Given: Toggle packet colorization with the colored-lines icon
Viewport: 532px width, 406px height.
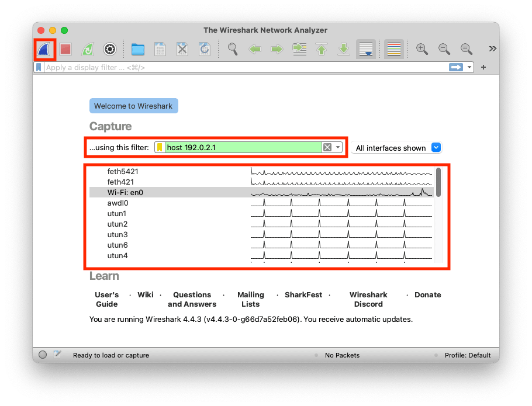Looking at the screenshot, I should 394,50.
